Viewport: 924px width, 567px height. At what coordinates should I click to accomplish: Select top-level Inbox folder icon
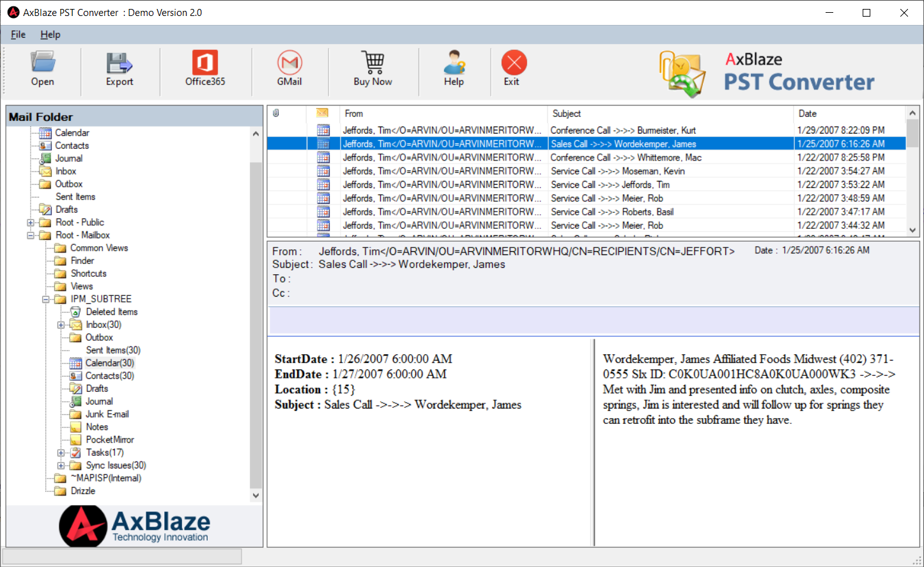(45, 171)
